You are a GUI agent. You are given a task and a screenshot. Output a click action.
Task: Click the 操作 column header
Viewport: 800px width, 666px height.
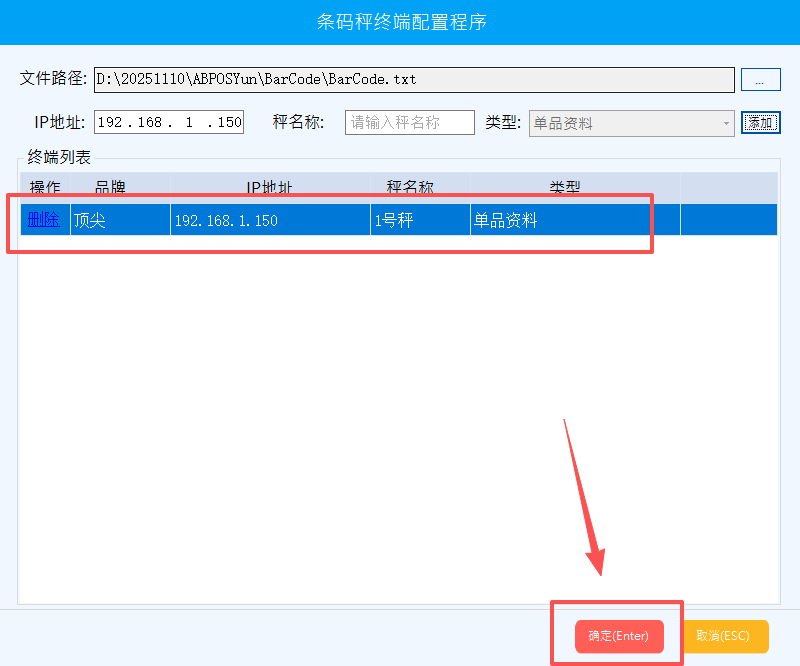45,187
